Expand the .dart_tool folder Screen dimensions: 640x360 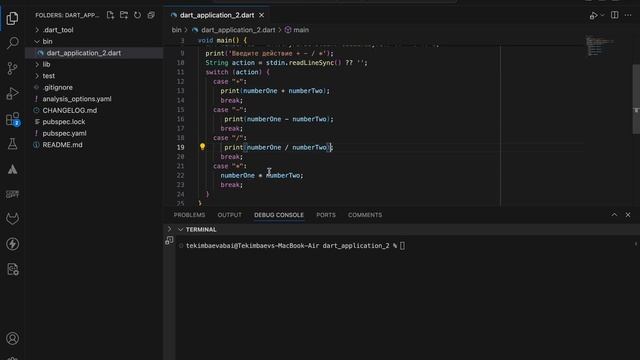point(37,30)
